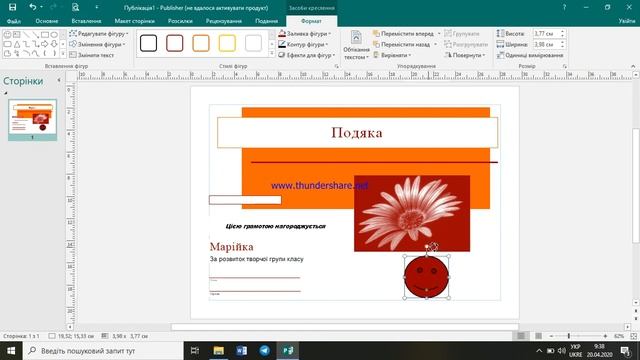This screenshot has width=640, height=360.
Task: Click the Save icon in the quick access toolbar
Action: click(x=12, y=7)
